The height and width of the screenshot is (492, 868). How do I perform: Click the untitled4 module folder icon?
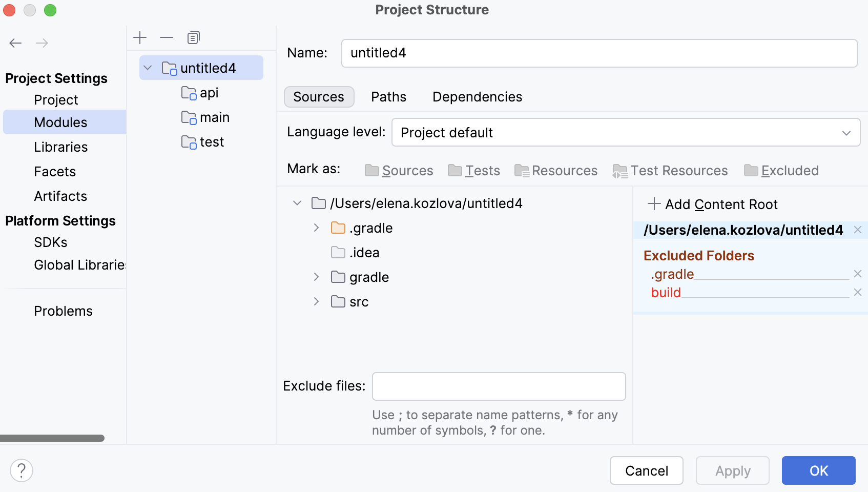coord(170,68)
